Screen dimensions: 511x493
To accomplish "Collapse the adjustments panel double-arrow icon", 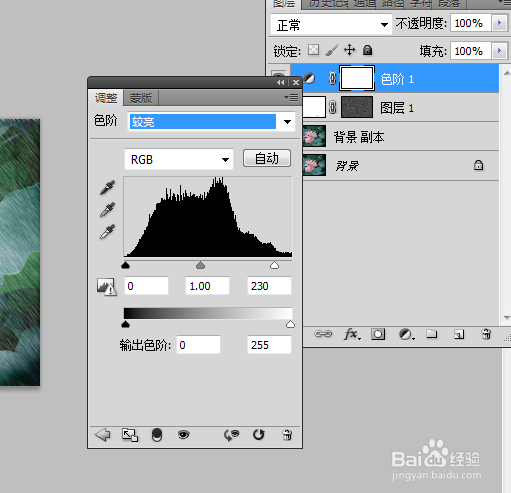I will pyautogui.click(x=281, y=82).
